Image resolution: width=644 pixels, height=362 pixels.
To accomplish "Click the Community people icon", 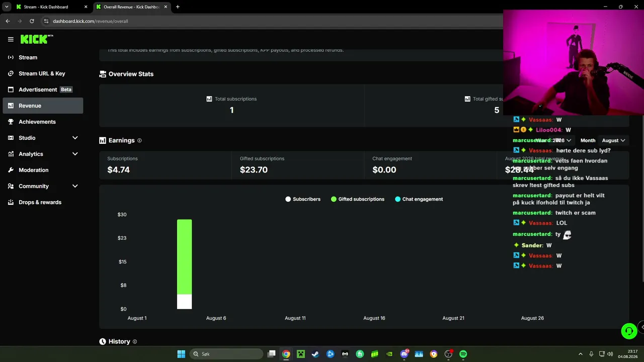I will [11, 186].
